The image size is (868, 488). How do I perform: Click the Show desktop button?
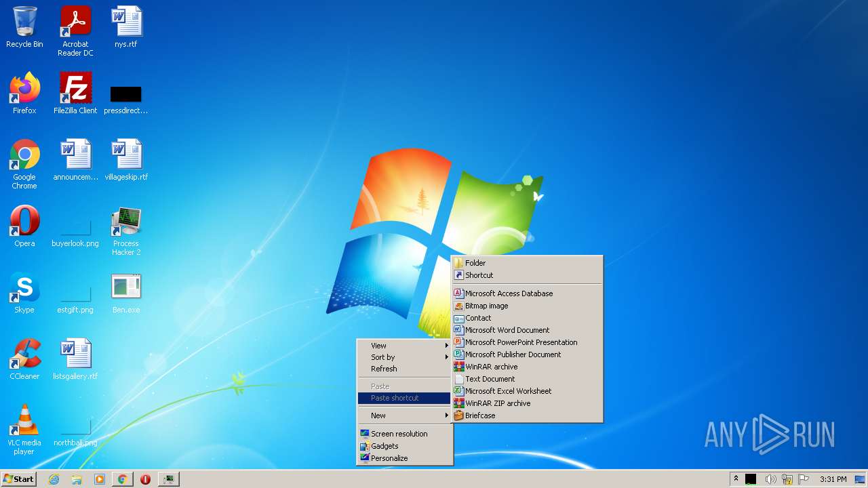pyautogui.click(x=861, y=479)
